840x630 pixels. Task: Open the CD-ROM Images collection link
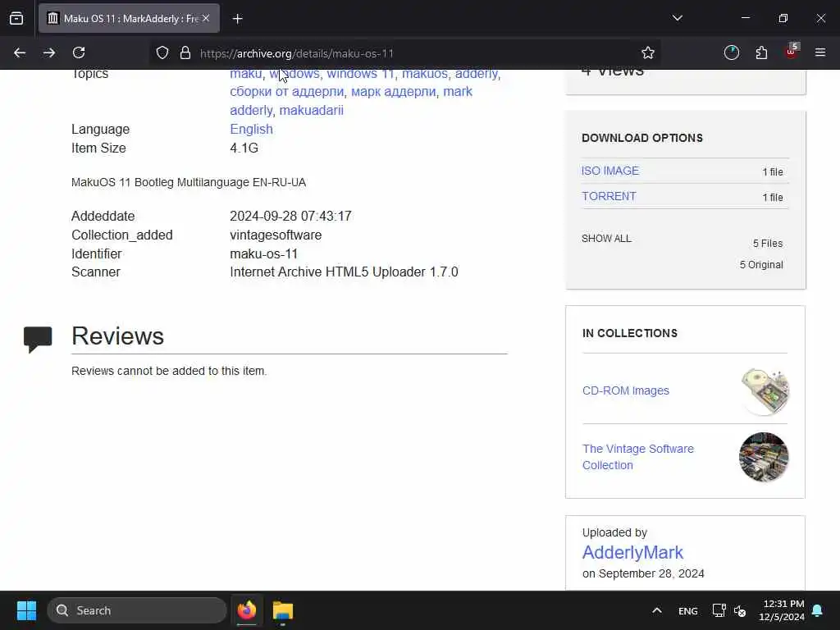point(626,390)
